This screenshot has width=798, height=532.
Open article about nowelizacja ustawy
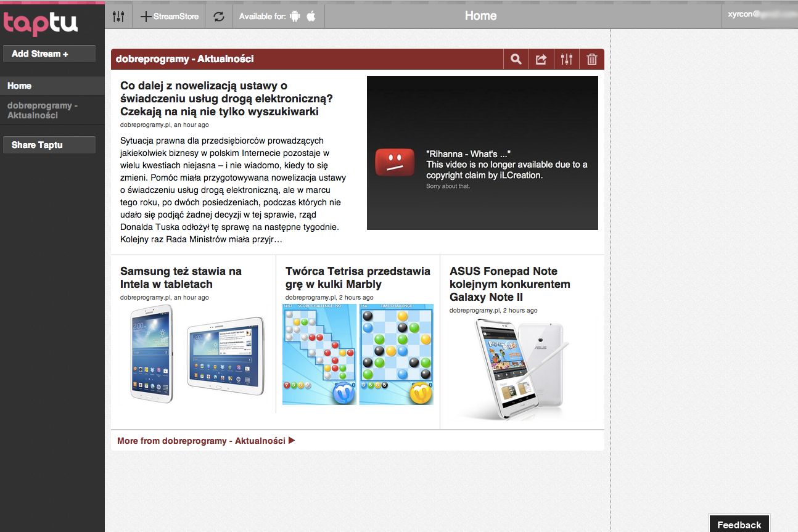pos(228,99)
